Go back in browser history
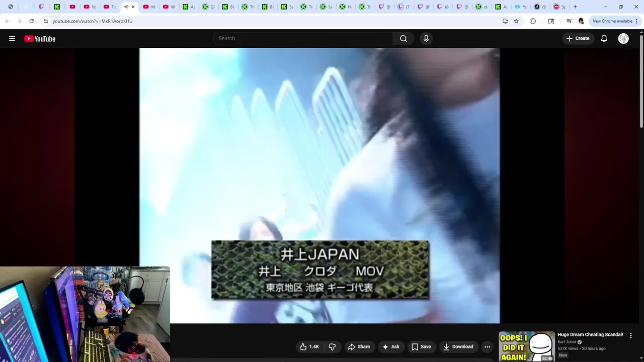Viewport: 644px width, 362px height. [8, 21]
